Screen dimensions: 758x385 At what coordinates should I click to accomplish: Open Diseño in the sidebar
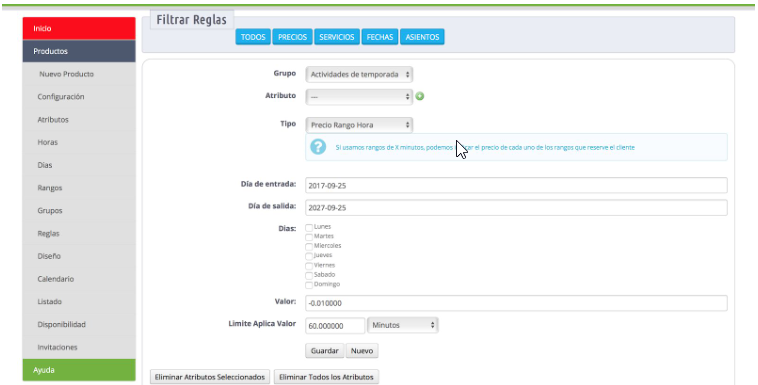click(x=79, y=256)
